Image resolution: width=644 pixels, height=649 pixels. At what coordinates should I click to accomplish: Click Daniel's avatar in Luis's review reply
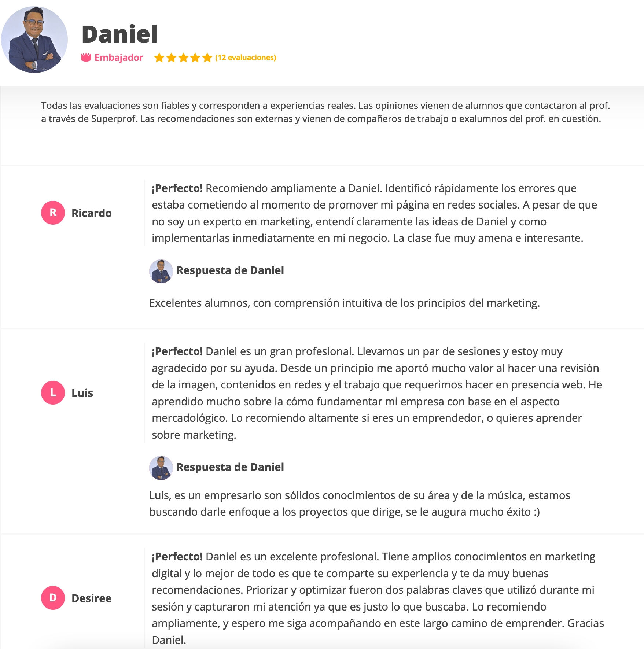click(161, 468)
